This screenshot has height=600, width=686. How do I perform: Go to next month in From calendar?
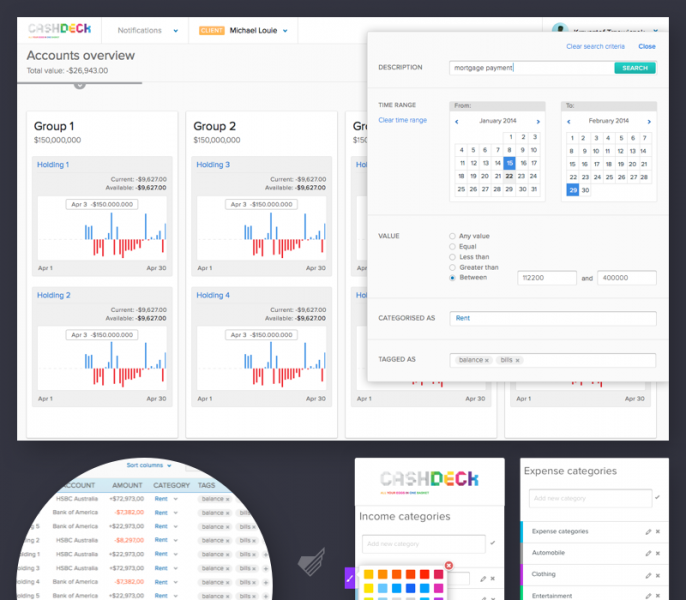[538, 122]
